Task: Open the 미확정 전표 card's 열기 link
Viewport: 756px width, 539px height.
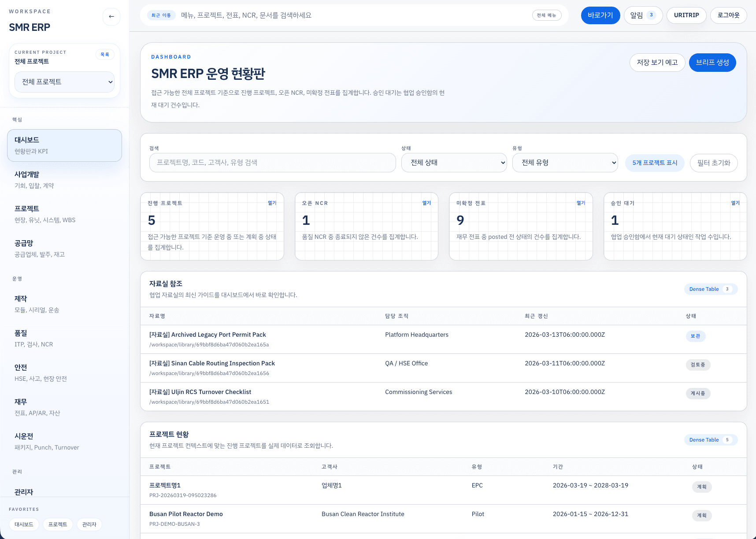Action: (x=581, y=203)
